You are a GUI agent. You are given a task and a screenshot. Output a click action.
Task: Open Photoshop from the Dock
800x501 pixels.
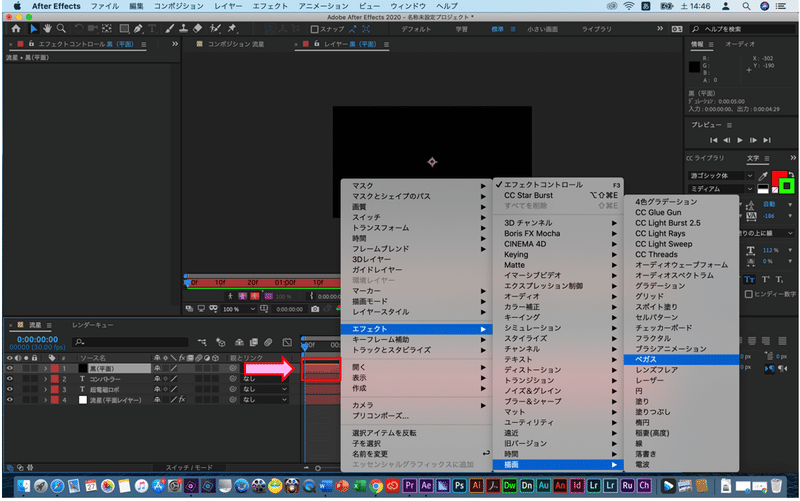pyautogui.click(x=459, y=486)
